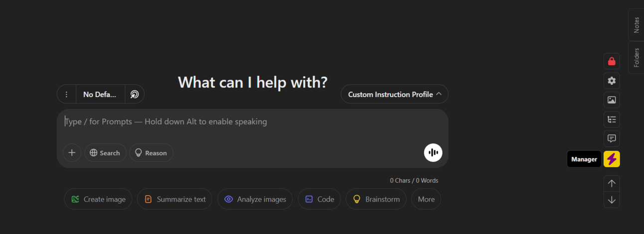Click the scroll up arrow icon

click(x=612, y=183)
